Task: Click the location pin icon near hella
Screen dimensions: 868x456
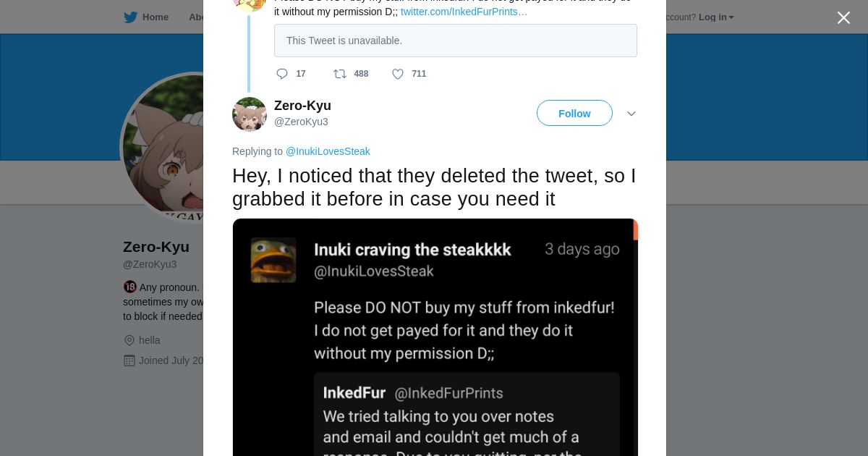Action: [129, 340]
